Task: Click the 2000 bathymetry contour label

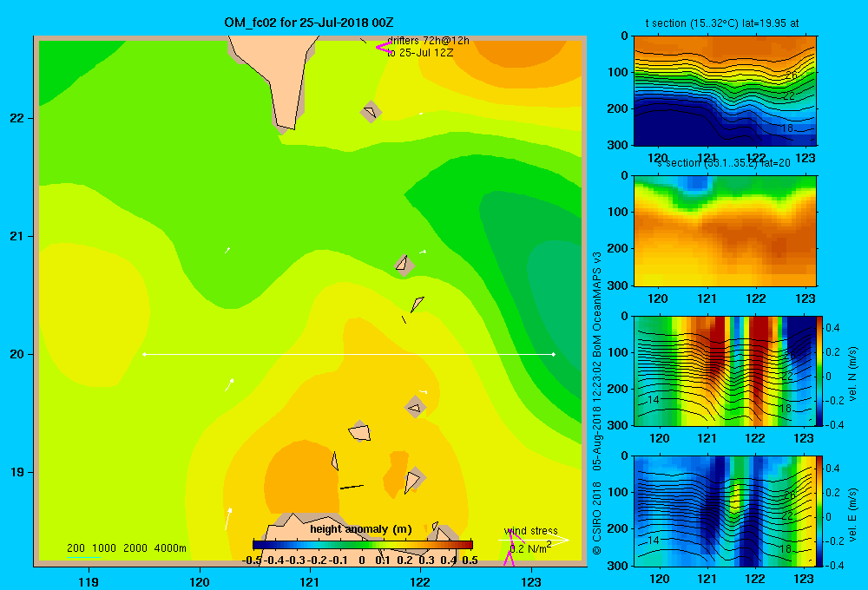Action: click(135, 548)
